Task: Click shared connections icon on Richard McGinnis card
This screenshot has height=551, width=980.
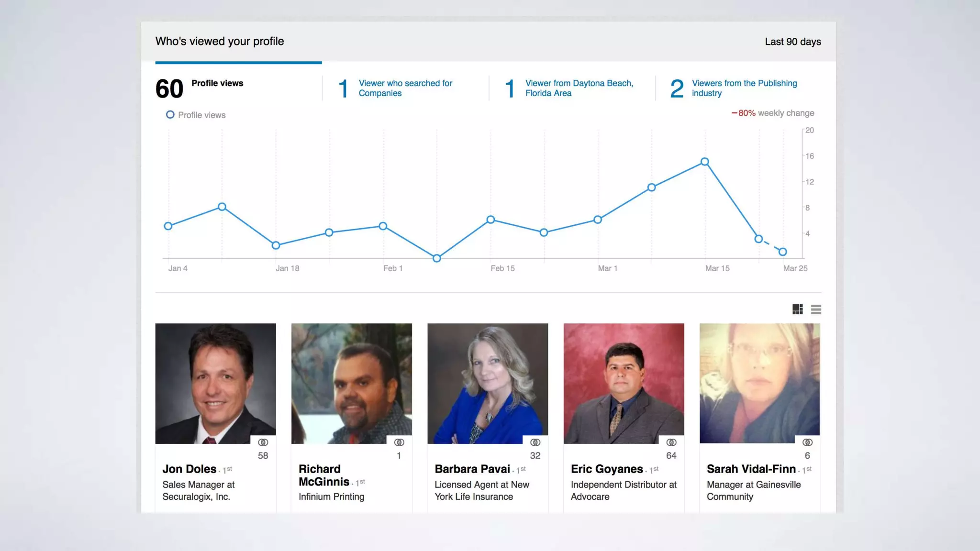Action: click(399, 442)
